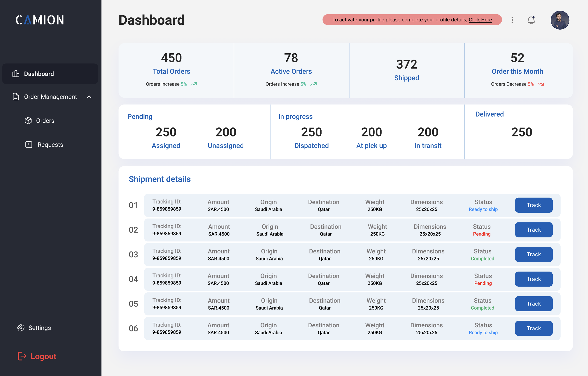Click 25x20x25 dimensions in row 06
Image resolution: width=588 pixels, height=376 pixels.
(427, 332)
